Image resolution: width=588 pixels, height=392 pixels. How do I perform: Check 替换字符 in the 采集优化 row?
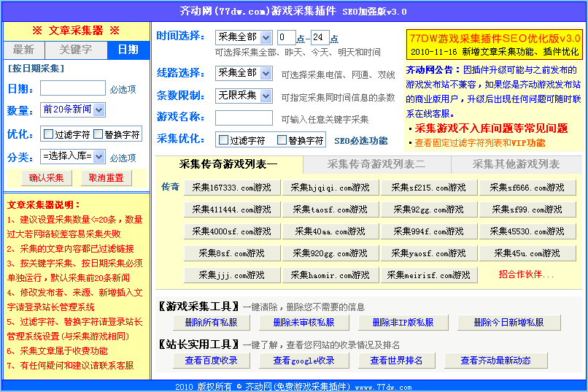(282, 140)
